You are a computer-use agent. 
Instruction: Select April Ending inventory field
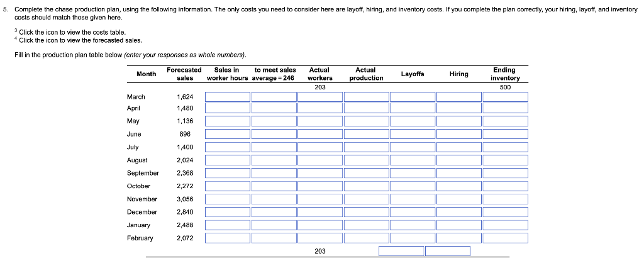click(505, 108)
